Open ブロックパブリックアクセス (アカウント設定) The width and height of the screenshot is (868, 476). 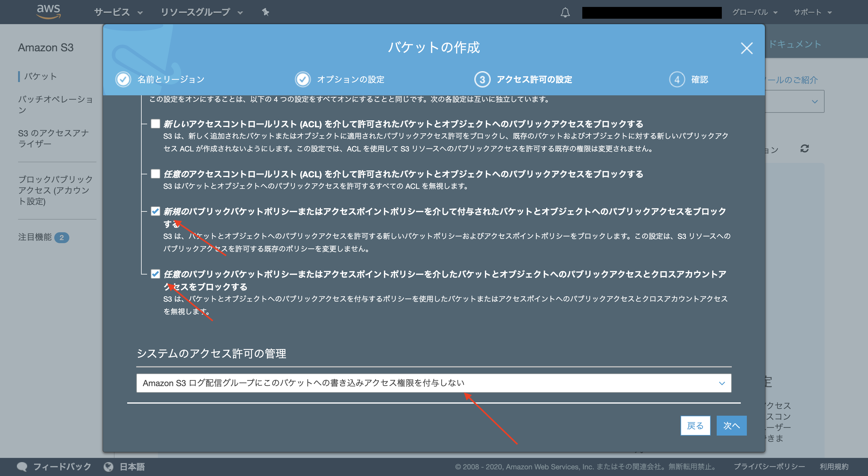[55, 190]
